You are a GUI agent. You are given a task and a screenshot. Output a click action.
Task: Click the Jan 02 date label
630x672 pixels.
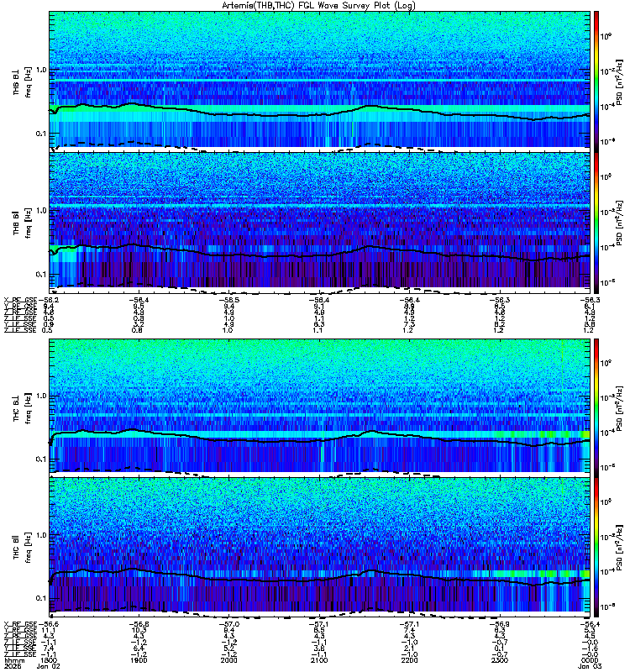49,666
